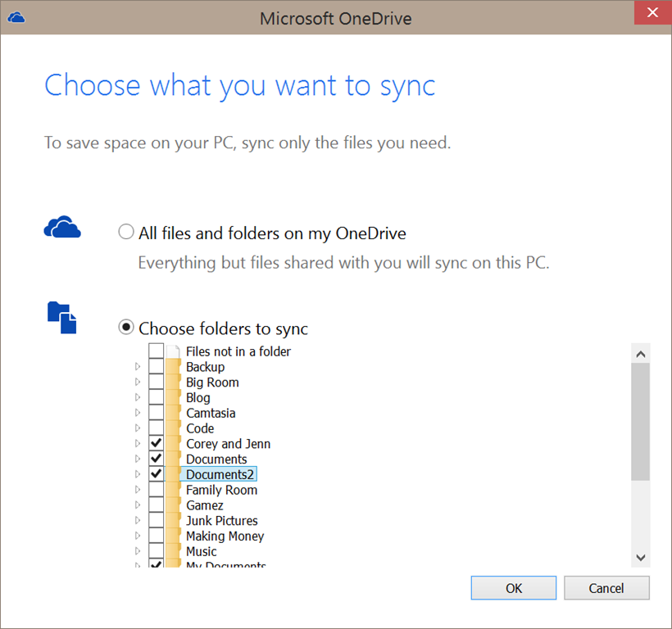Uncheck the Documents2 folder checkbox
This screenshot has width=672, height=629.
click(x=156, y=474)
